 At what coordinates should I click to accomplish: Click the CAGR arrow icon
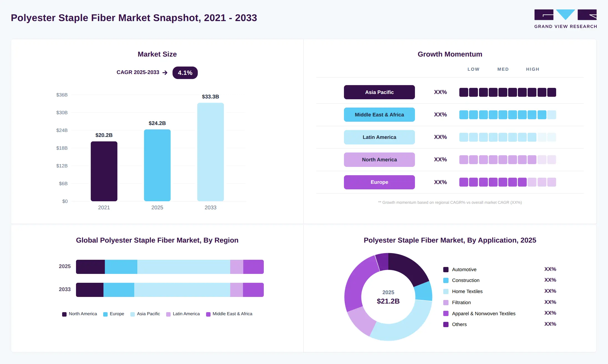165,73
